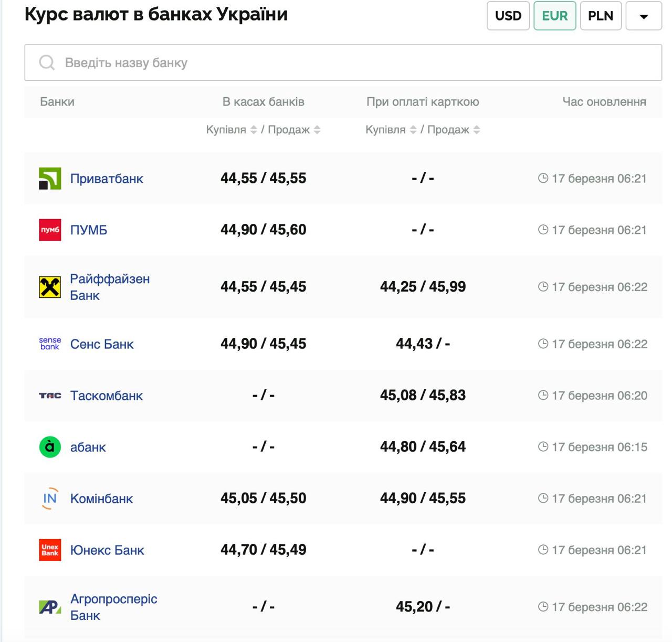Sort by cash desk Купівля rate

tap(254, 130)
